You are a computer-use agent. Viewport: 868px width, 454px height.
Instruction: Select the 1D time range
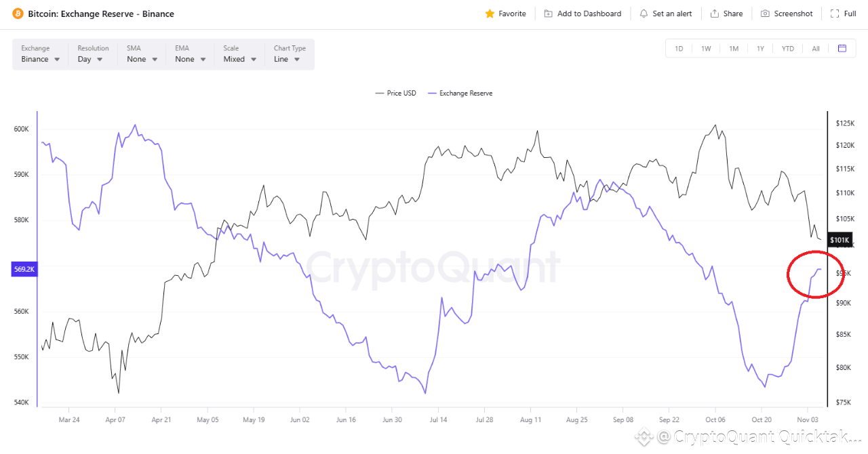pyautogui.click(x=679, y=48)
